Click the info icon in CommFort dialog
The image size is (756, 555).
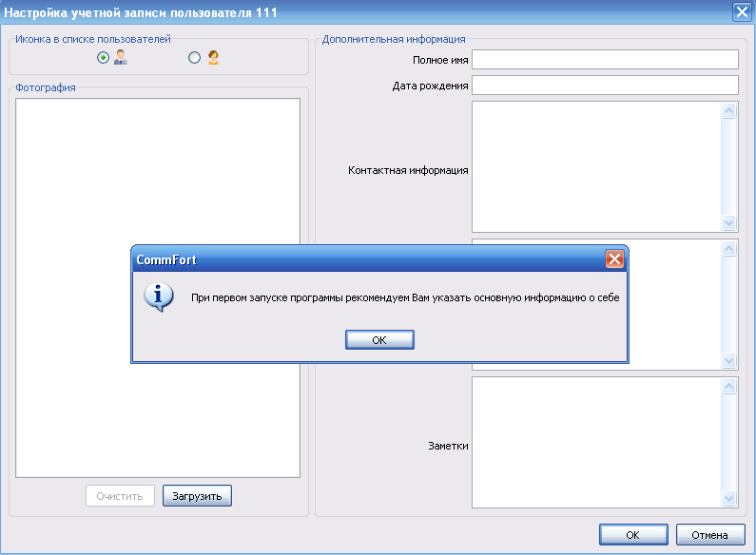[158, 297]
